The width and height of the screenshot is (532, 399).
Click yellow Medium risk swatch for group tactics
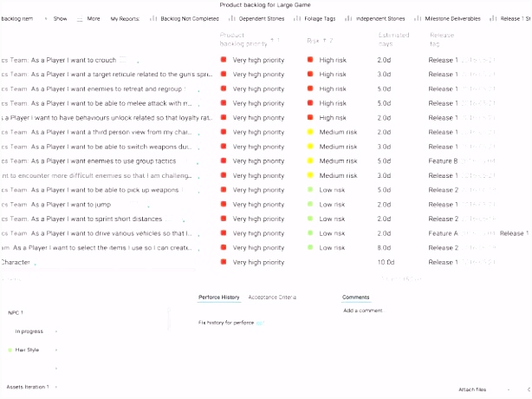tap(310, 161)
